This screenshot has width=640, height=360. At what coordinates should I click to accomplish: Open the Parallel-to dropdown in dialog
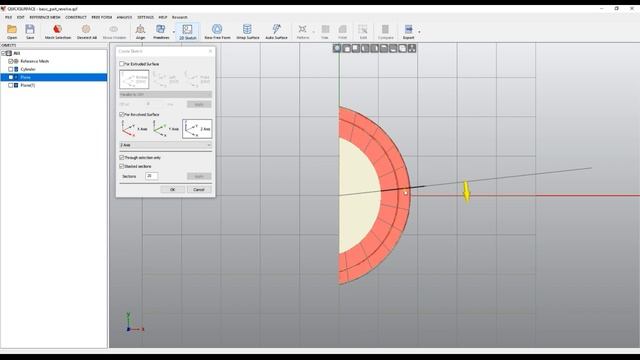165,94
